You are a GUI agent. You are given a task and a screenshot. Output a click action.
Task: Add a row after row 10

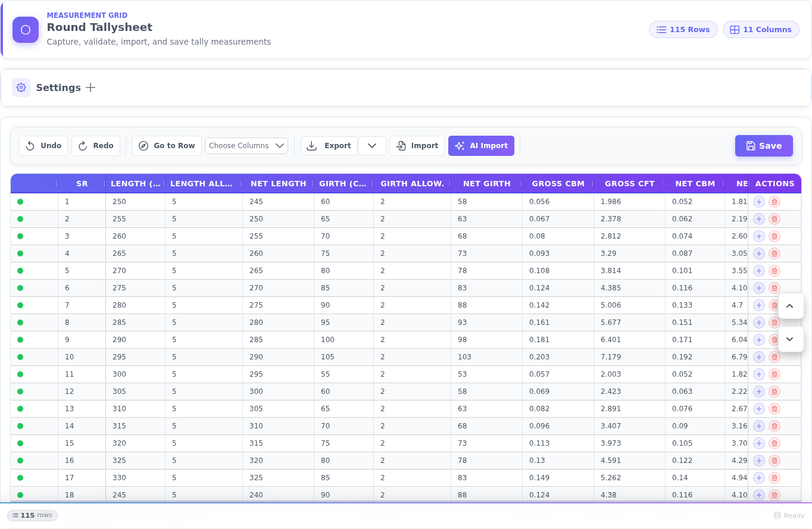tap(759, 357)
